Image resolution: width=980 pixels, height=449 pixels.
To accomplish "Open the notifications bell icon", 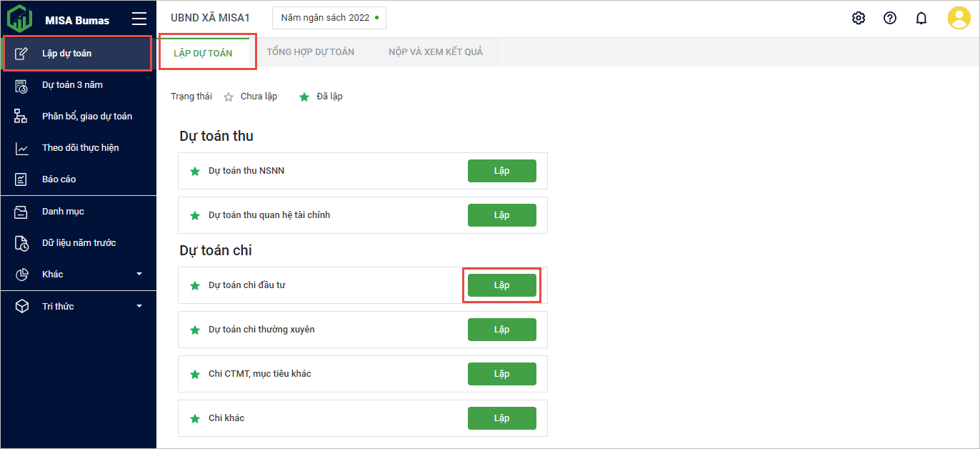I will click(x=921, y=18).
